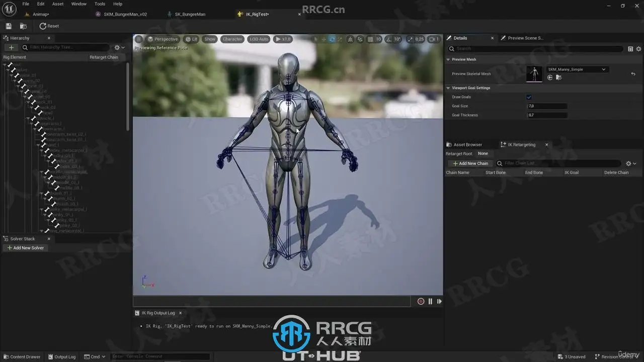Open the Asset menu
Viewport: 644px width, 362px height.
point(58,4)
